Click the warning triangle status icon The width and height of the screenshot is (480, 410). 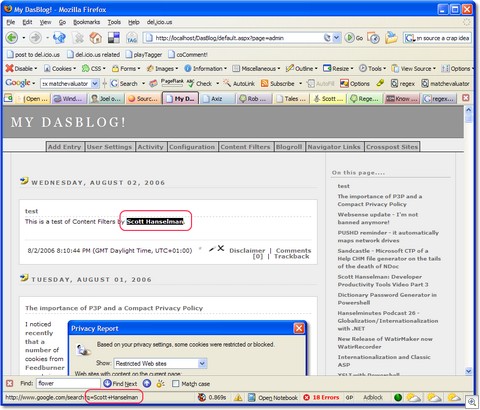[x=238, y=397]
